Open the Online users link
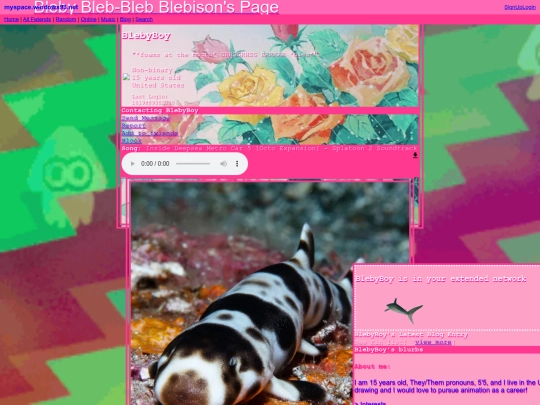 tap(89, 19)
